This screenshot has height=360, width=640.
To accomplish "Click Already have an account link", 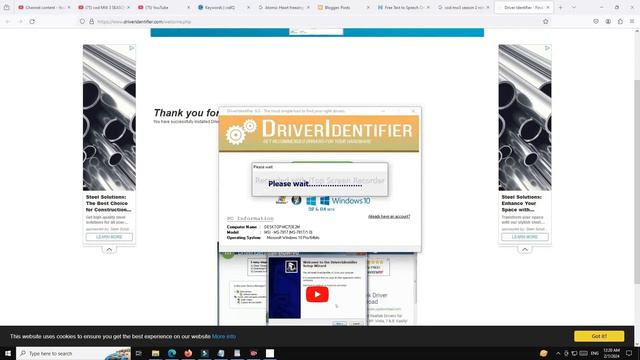I will (x=389, y=216).
